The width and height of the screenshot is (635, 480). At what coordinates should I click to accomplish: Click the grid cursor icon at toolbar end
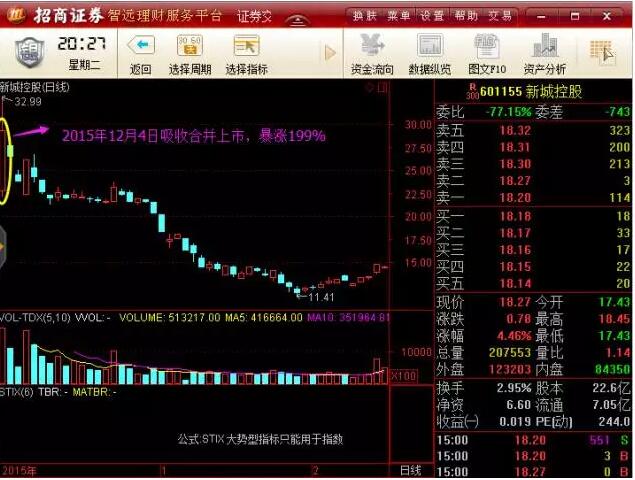click(x=602, y=53)
